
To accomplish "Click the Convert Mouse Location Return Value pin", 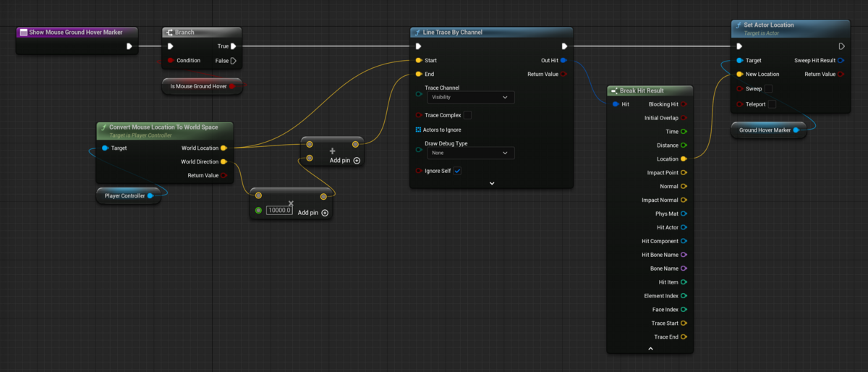I will pyautogui.click(x=224, y=175).
